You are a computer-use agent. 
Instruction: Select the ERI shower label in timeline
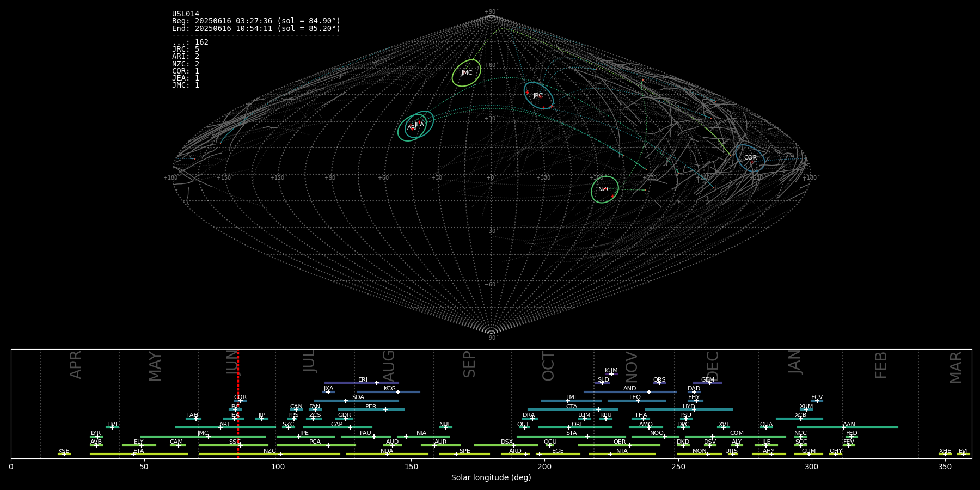click(363, 379)
